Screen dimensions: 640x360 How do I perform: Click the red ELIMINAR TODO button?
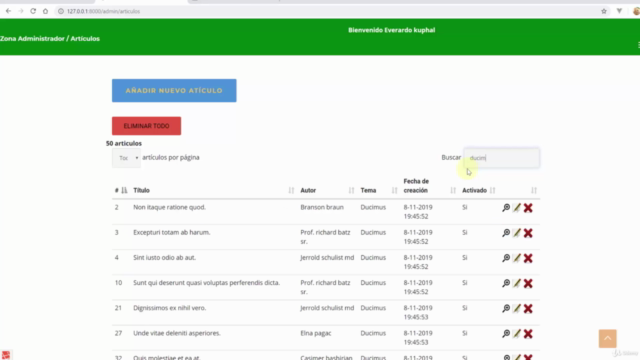tap(147, 126)
